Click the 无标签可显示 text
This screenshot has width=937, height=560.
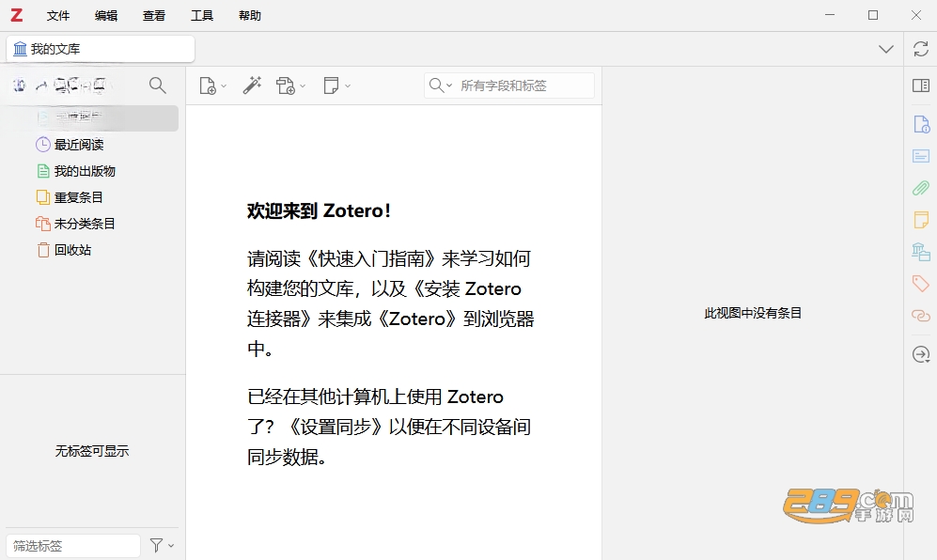coord(92,451)
